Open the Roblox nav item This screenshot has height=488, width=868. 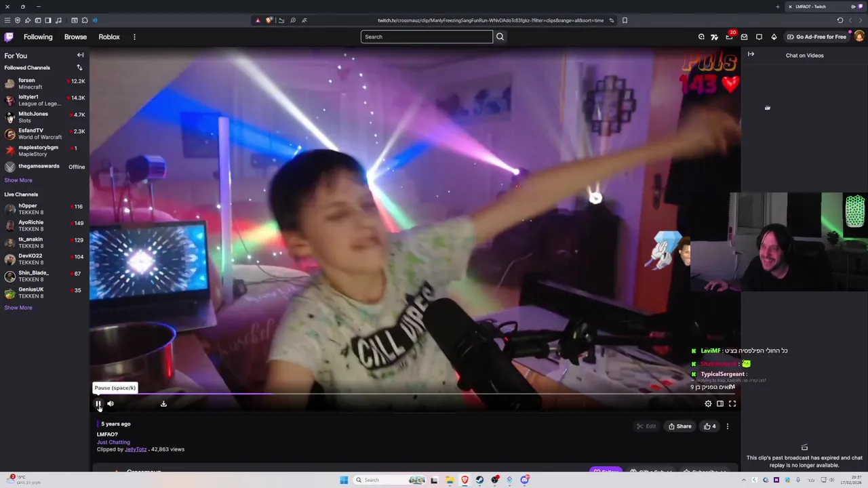click(x=109, y=37)
